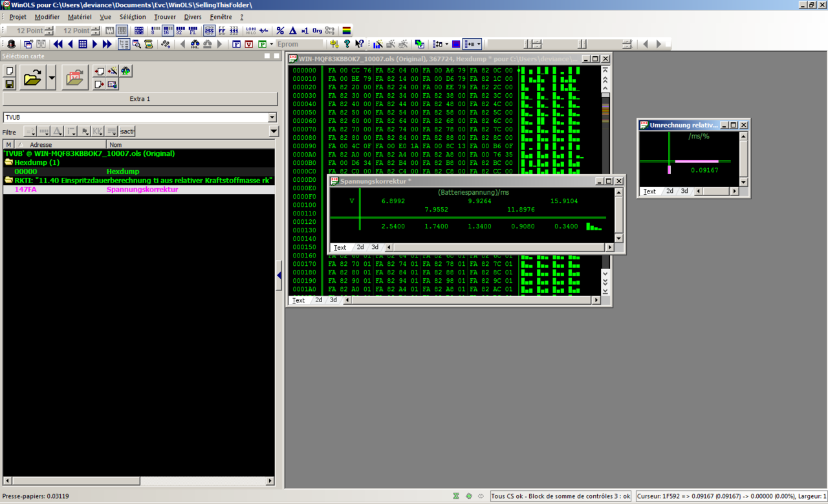Open the TVUB combo box dropdown
828x504 pixels.
[x=272, y=118]
